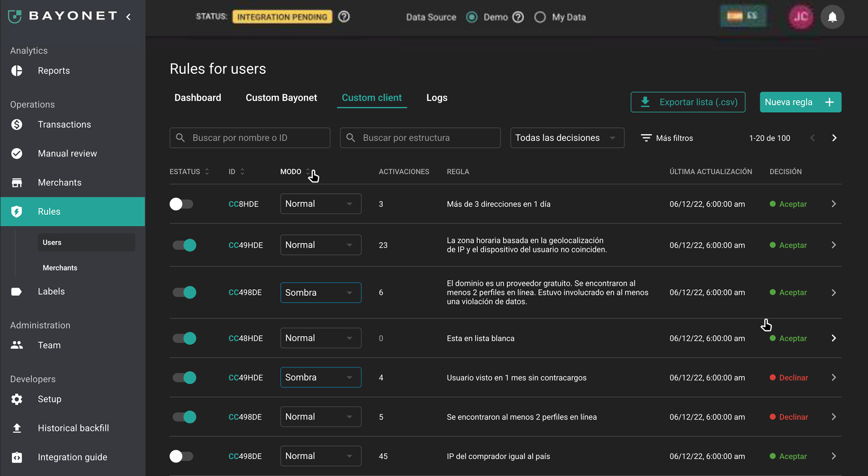Image resolution: width=868 pixels, height=476 pixels.
Task: Sort by the MODO column arrows
Action: [x=308, y=171]
